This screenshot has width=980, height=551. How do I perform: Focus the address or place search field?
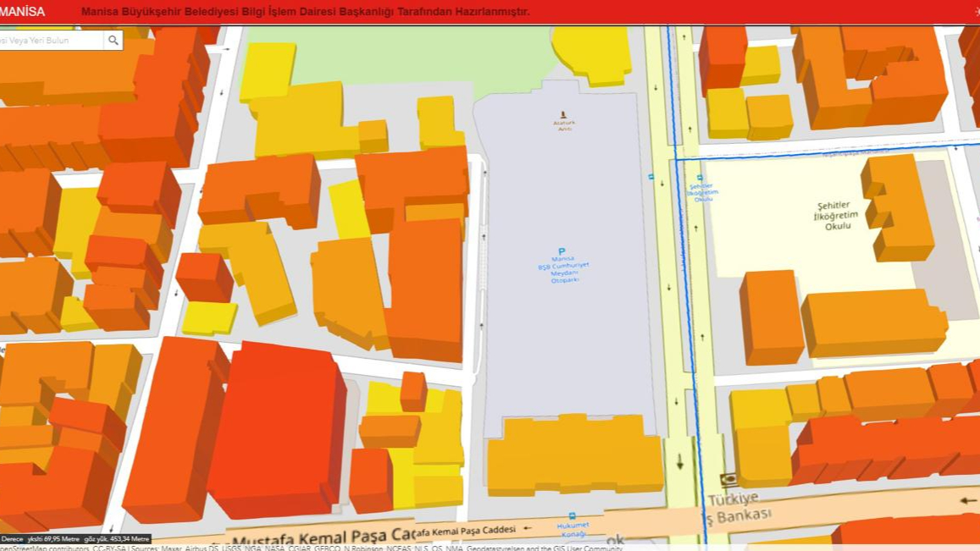tap(49, 41)
